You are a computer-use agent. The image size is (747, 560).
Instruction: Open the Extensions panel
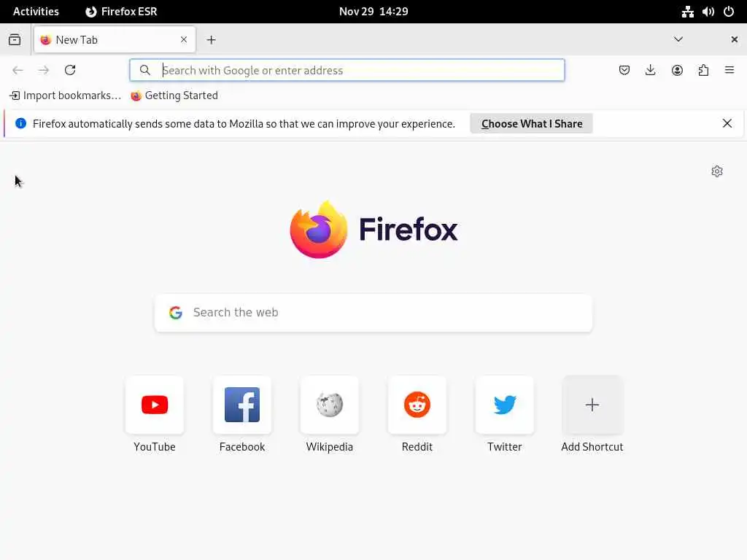pyautogui.click(x=703, y=70)
